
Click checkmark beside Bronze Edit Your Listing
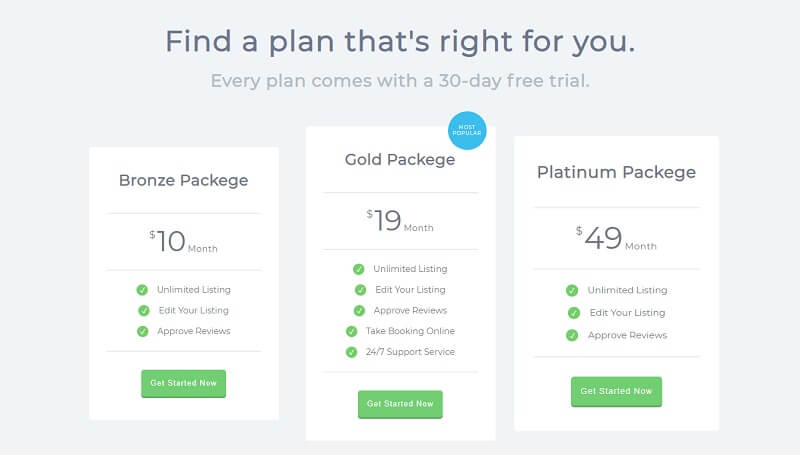point(144,311)
